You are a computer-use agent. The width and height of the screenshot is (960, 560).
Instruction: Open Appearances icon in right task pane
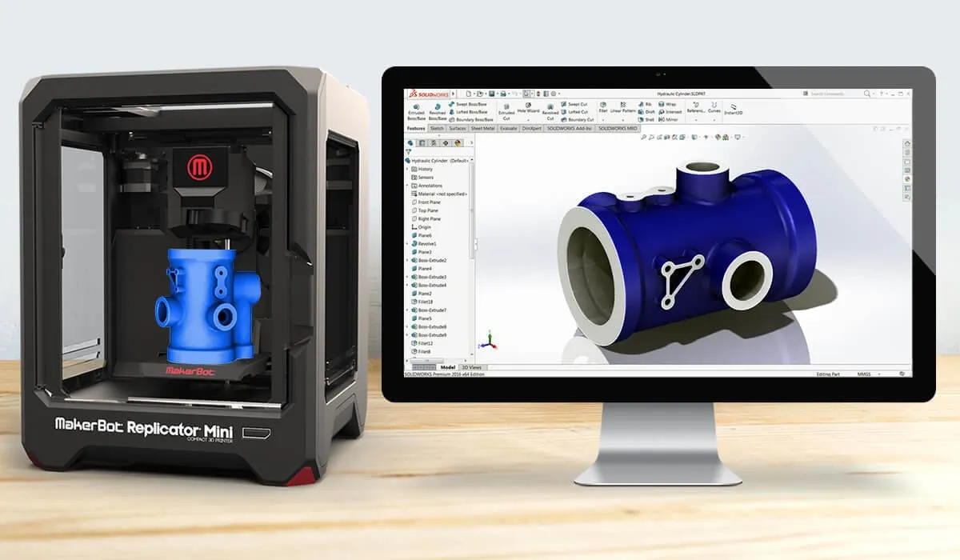pos(907,179)
